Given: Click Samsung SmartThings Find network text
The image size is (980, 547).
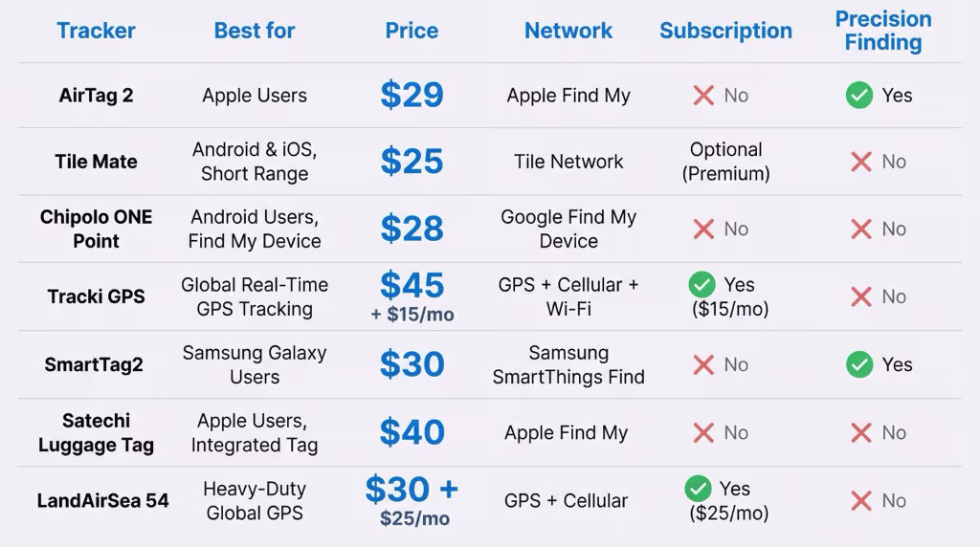Looking at the screenshot, I should coord(568,365).
